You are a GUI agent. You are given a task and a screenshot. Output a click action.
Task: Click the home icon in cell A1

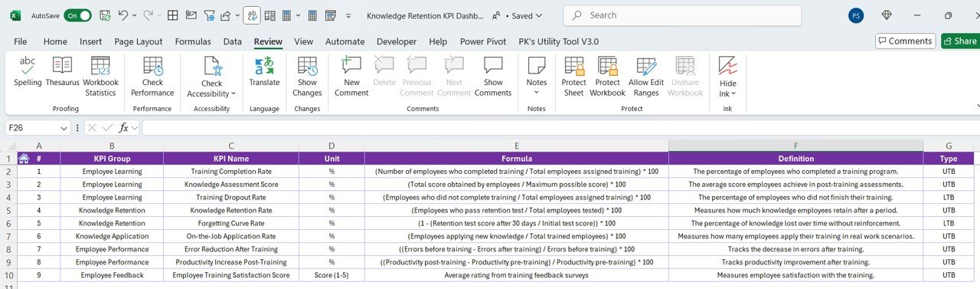point(24,159)
